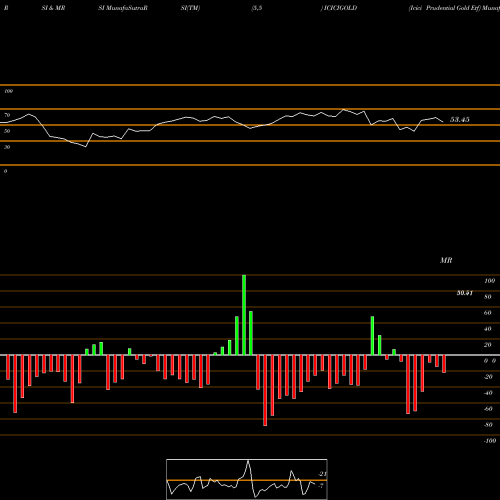Click '(Icici Prudential Gold Etf)' title text
500x500 pixels.
445,8
